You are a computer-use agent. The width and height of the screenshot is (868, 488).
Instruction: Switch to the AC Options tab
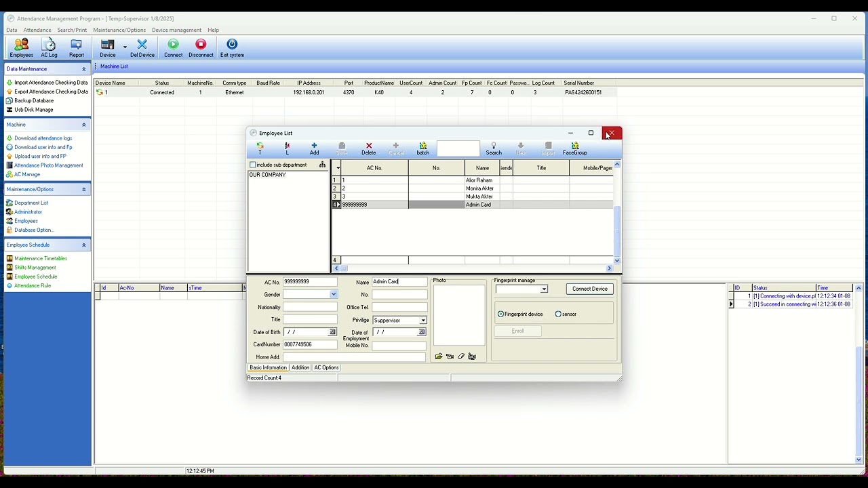click(326, 367)
